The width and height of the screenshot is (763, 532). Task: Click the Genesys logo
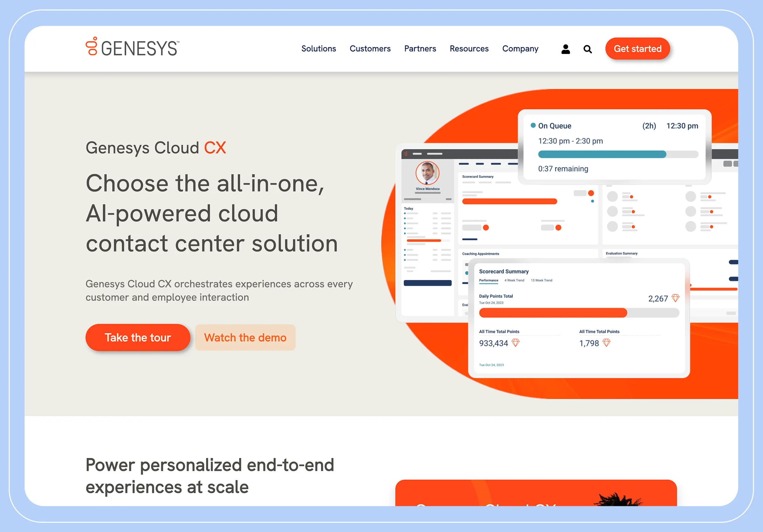pyautogui.click(x=132, y=47)
